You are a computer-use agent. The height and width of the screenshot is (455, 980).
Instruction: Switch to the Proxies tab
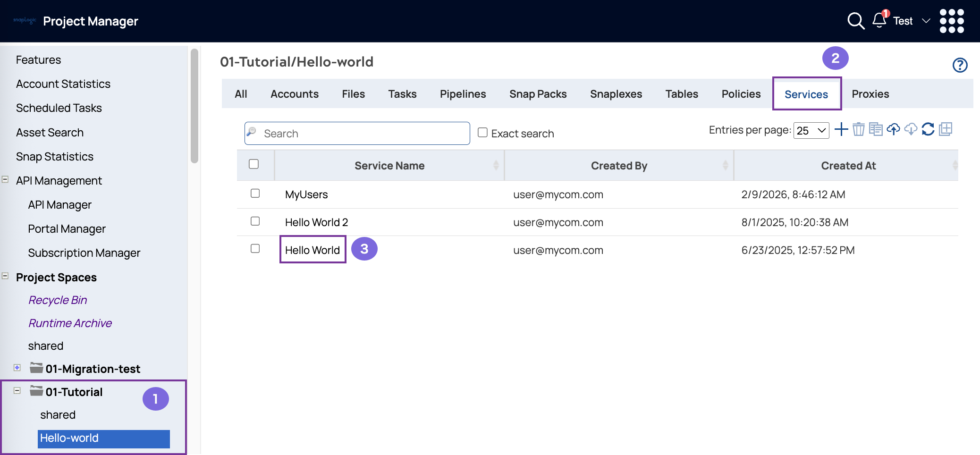pyautogui.click(x=870, y=94)
